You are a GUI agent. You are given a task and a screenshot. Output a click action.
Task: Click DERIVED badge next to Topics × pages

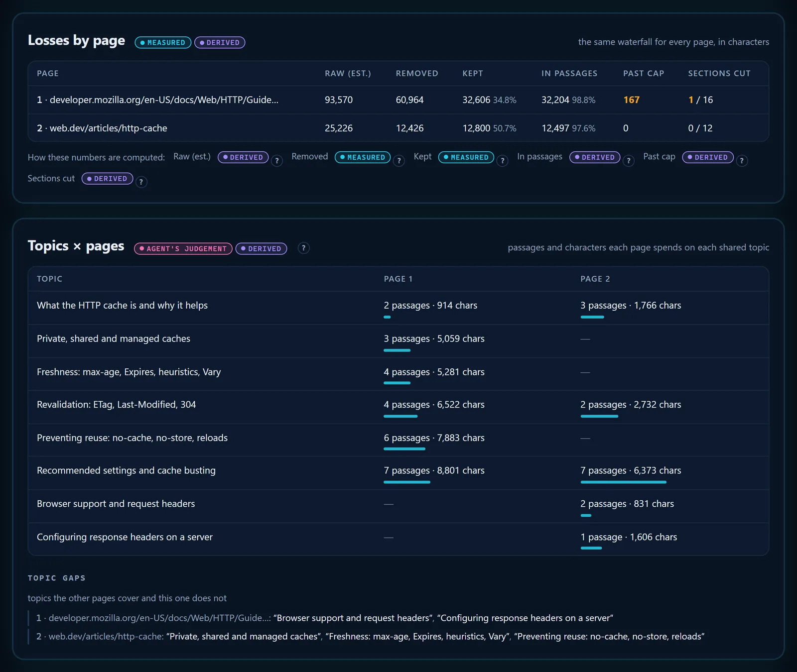pos(261,248)
